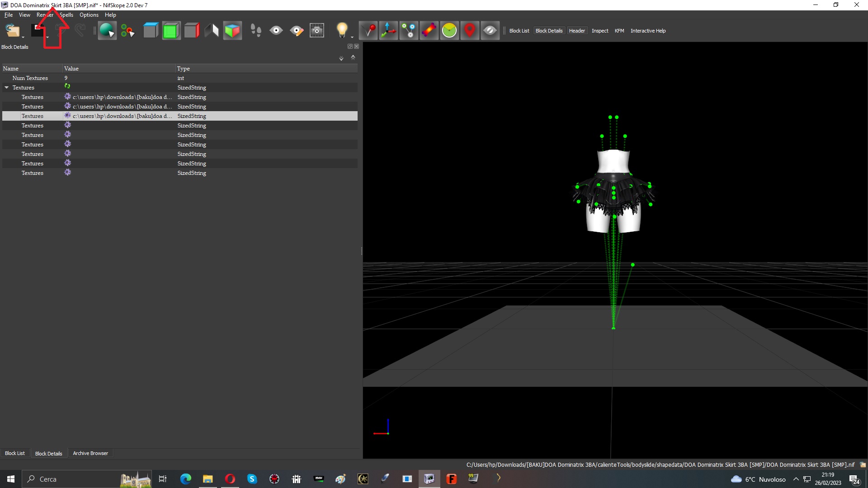Viewport: 868px width, 488px height.
Task: Click the file path folder icon in status bar
Action: click(x=863, y=465)
